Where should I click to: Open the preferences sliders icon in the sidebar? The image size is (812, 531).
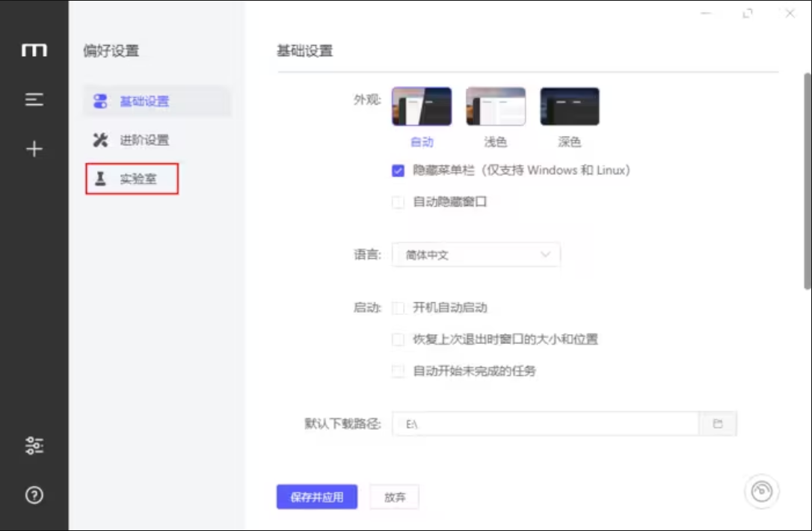pyautogui.click(x=34, y=446)
